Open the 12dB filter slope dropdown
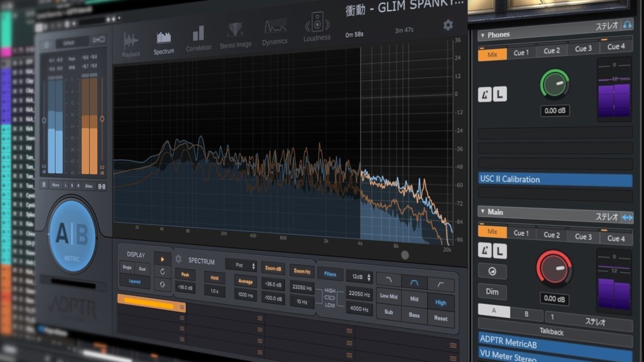Screen dimensions: 644x362 click(x=359, y=277)
